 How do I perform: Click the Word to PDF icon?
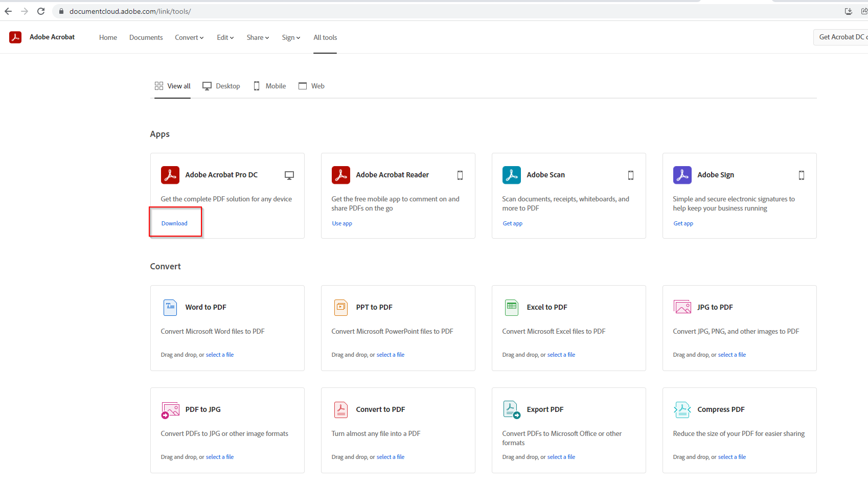pos(170,307)
